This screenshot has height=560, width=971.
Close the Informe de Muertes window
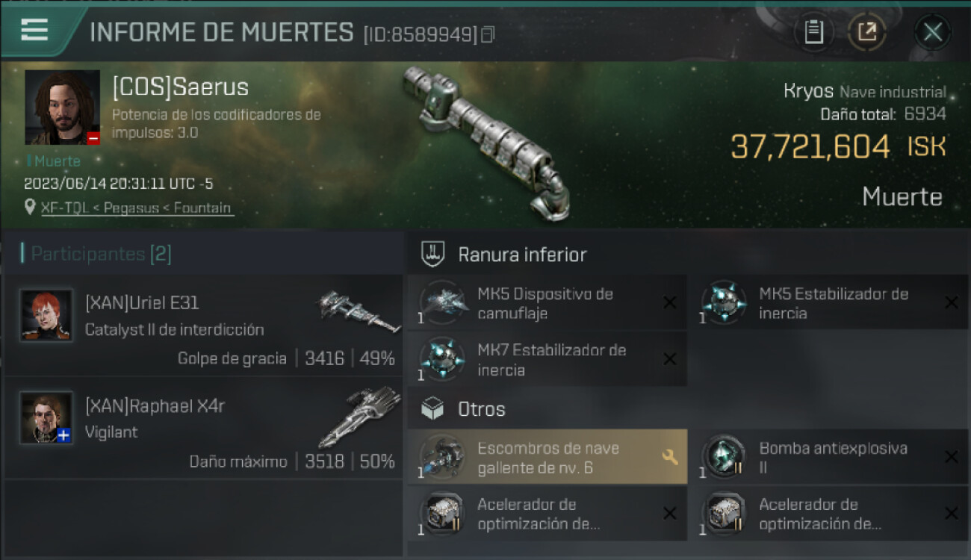pos(932,32)
